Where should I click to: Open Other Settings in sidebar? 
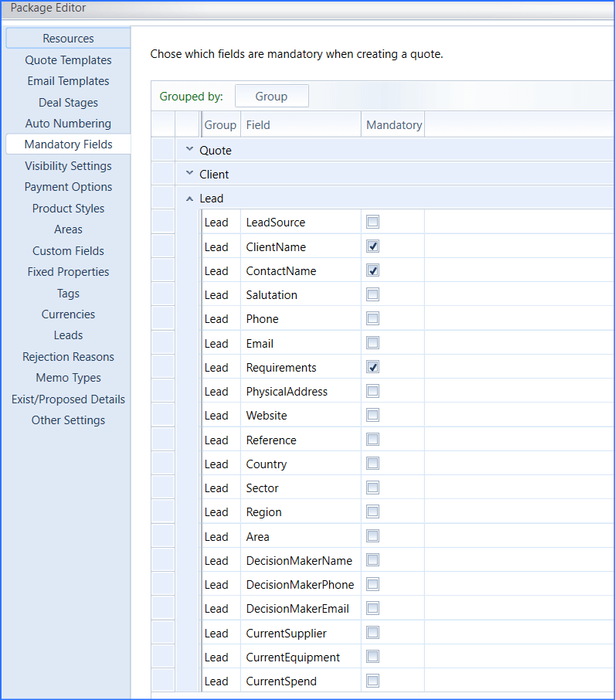pyautogui.click(x=68, y=420)
